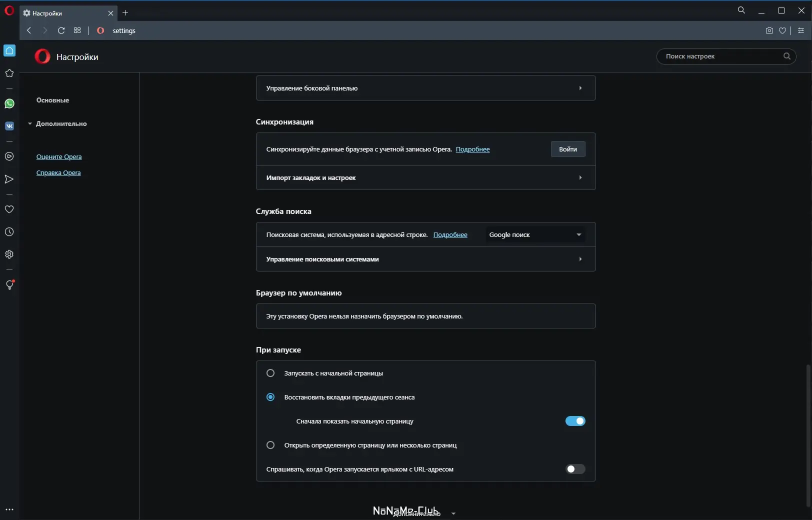
Task: Switch to the Настройки browser tab
Action: [x=68, y=13]
